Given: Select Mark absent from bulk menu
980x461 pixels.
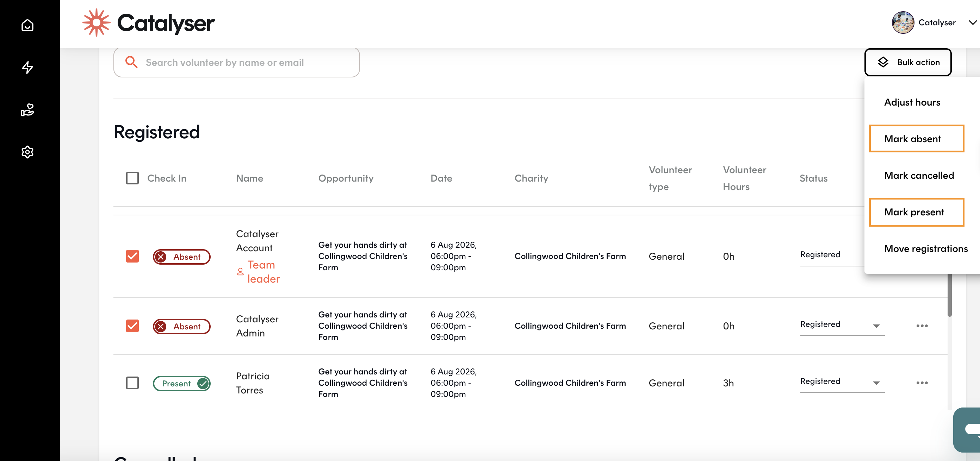Looking at the screenshot, I should pyautogui.click(x=916, y=139).
